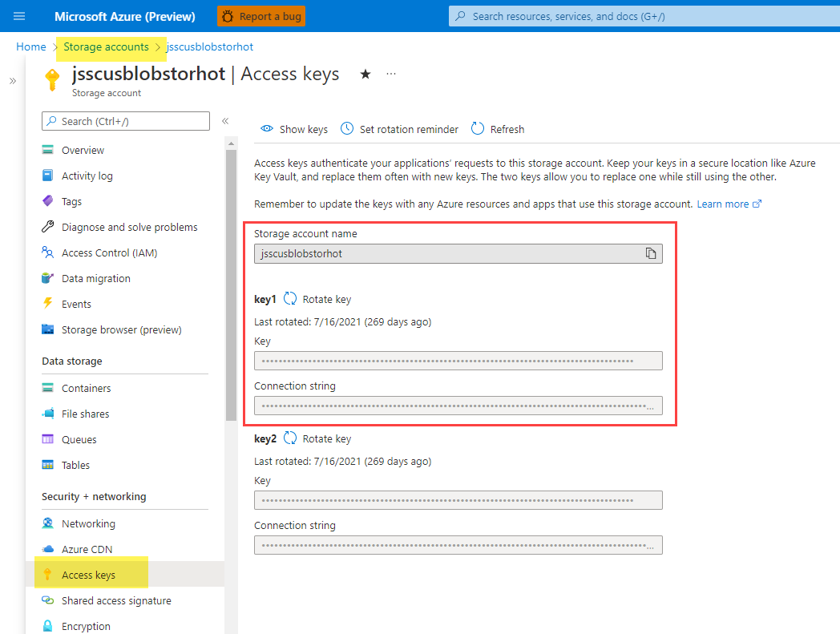Click the search resources input field
The image size is (840, 634).
pyautogui.click(x=641, y=16)
